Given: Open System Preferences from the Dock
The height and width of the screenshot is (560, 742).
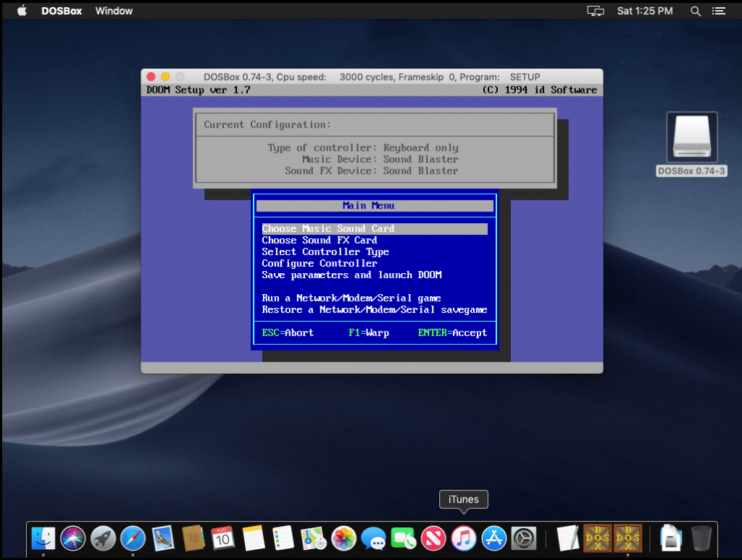Looking at the screenshot, I should (524, 538).
